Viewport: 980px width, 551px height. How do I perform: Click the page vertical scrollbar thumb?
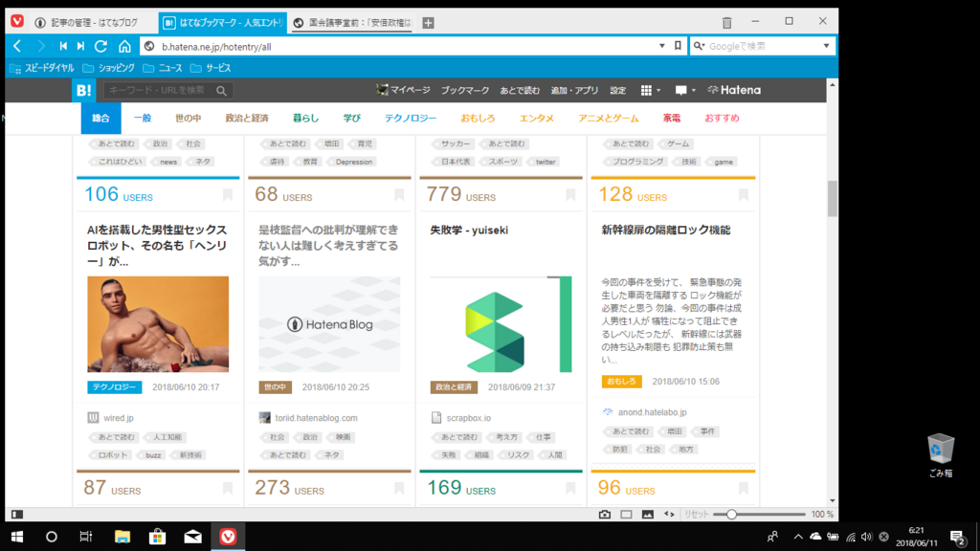coord(832,199)
